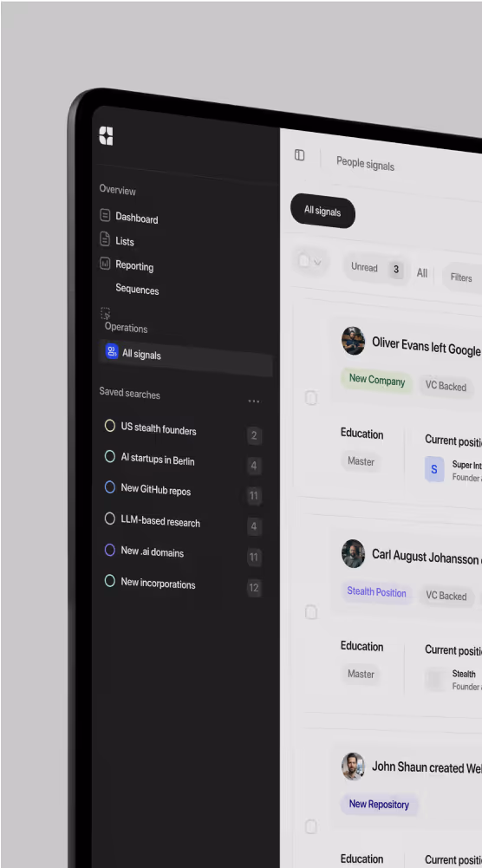482x868 pixels.
Task: Select the Oliver Evans card checkbox
Action: (311, 397)
